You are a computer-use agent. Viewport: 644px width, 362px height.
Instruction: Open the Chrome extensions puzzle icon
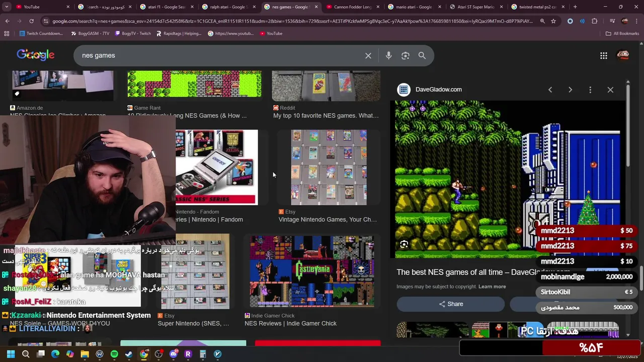595,21
